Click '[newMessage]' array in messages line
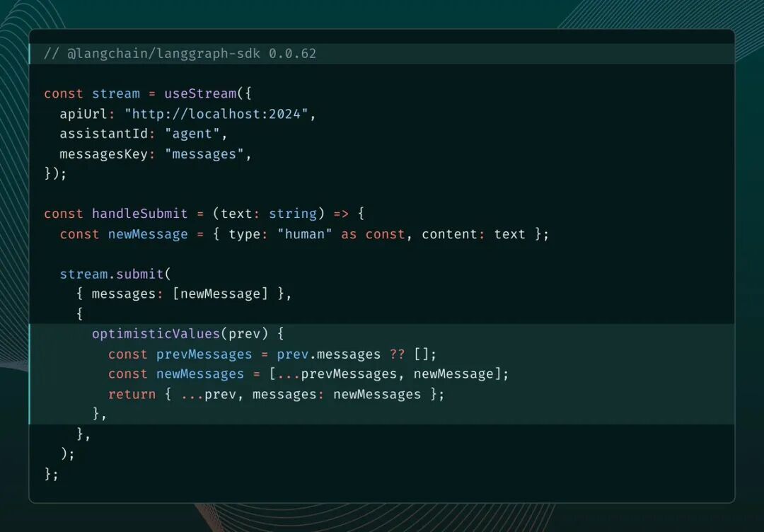The image size is (764, 532). 220,294
